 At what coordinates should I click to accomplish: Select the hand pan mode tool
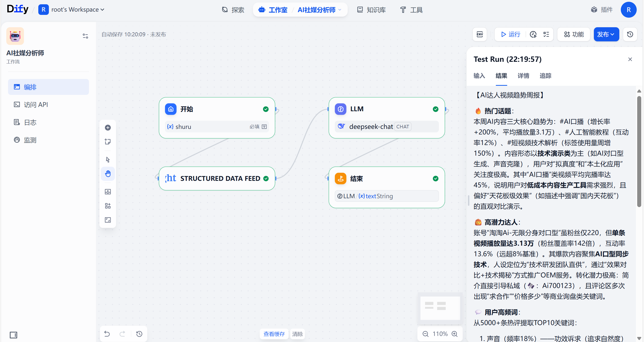point(108,174)
